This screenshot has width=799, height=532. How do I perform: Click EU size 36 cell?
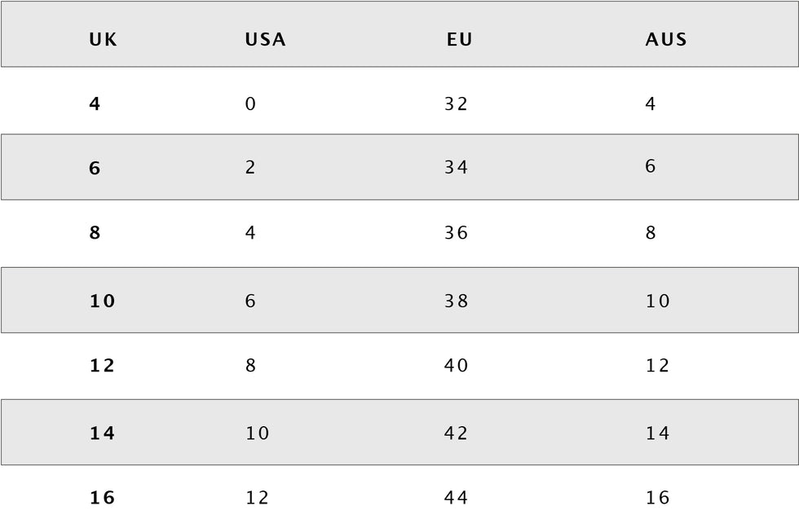pos(457,233)
